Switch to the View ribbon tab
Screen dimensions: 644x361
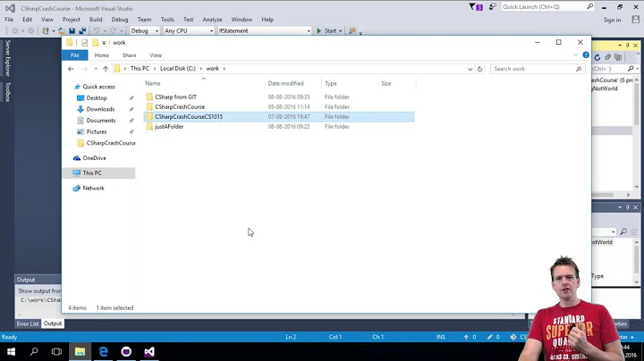(156, 55)
